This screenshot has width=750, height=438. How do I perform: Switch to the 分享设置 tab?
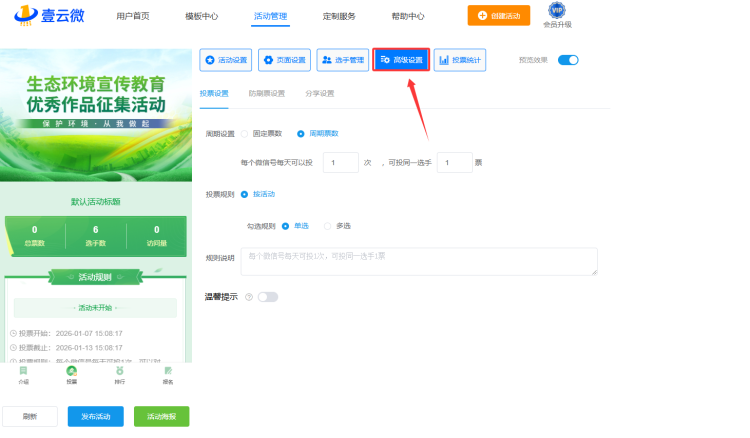(319, 94)
